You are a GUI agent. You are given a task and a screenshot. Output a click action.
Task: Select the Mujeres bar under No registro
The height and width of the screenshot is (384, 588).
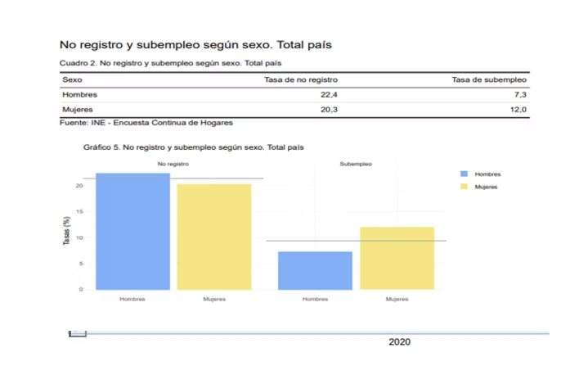click(x=214, y=237)
